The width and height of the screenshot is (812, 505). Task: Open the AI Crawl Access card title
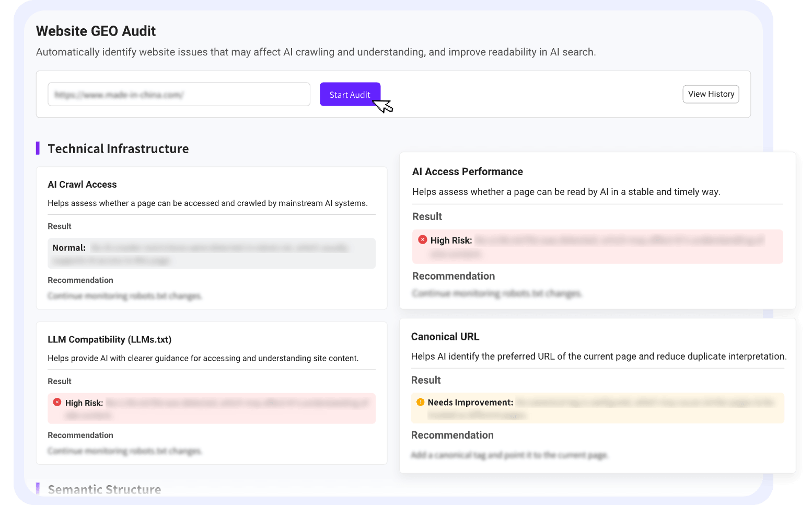[82, 185]
